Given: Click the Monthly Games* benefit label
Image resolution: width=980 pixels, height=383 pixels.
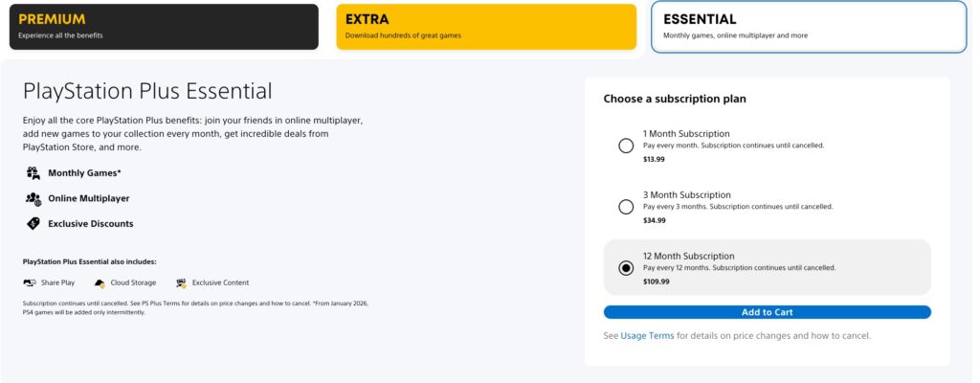Looking at the screenshot, I should pos(84,173).
